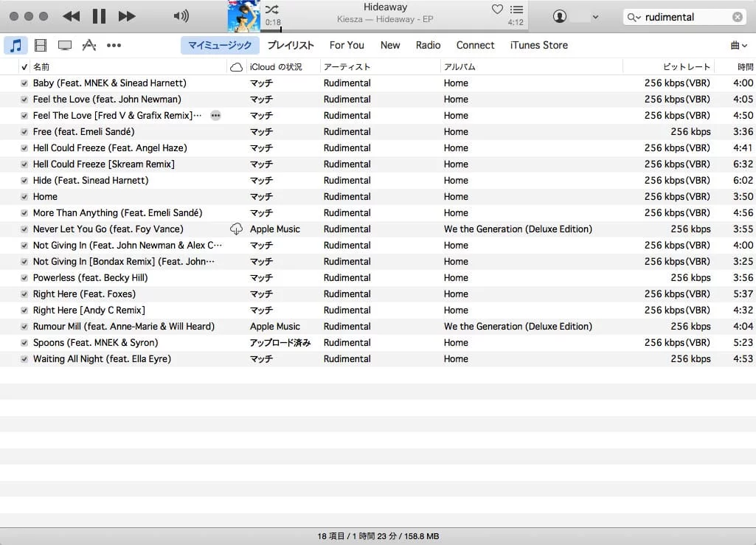
Task: Uncheck Hell Could Freeze [Skream Remix] checkbox
Action: pos(24,164)
